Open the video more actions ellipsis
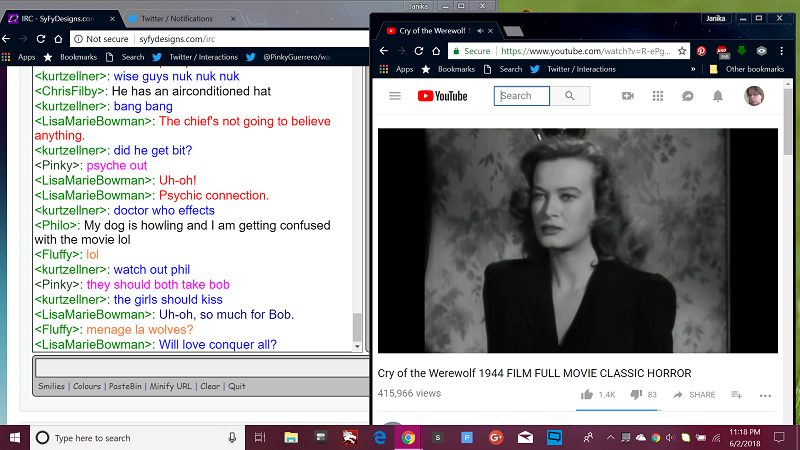 click(x=765, y=395)
